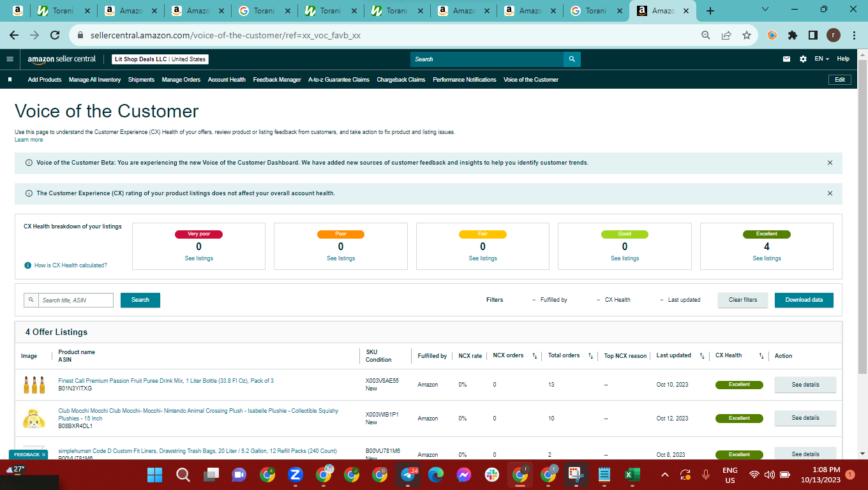
Task: Close the Feedback tab widget
Action: [43, 455]
